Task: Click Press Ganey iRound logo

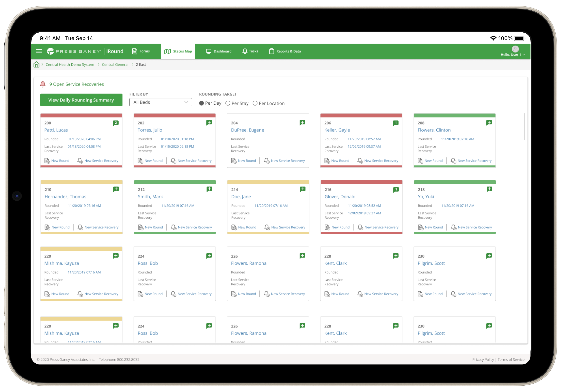Action: tap(85, 51)
